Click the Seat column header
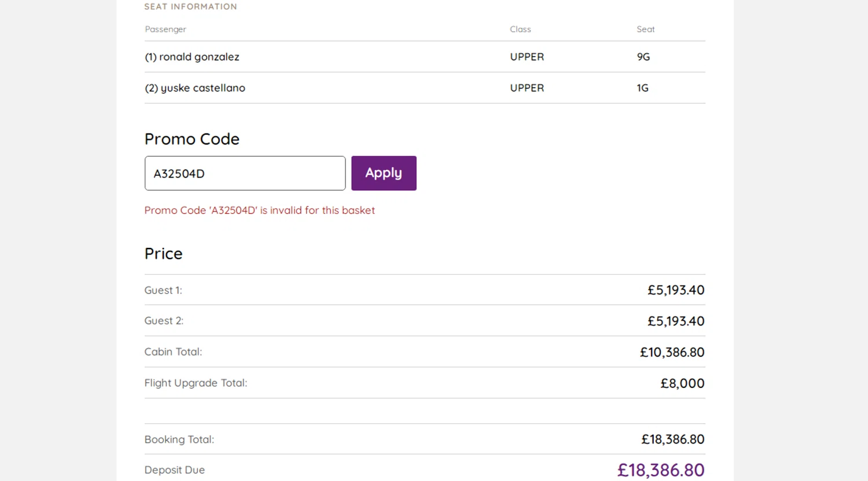The image size is (868, 481). [x=646, y=29]
